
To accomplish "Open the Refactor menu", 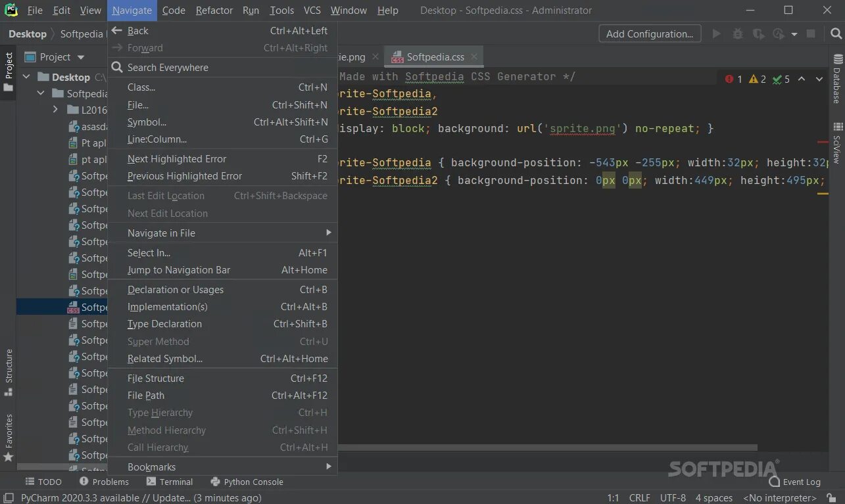I will point(214,10).
